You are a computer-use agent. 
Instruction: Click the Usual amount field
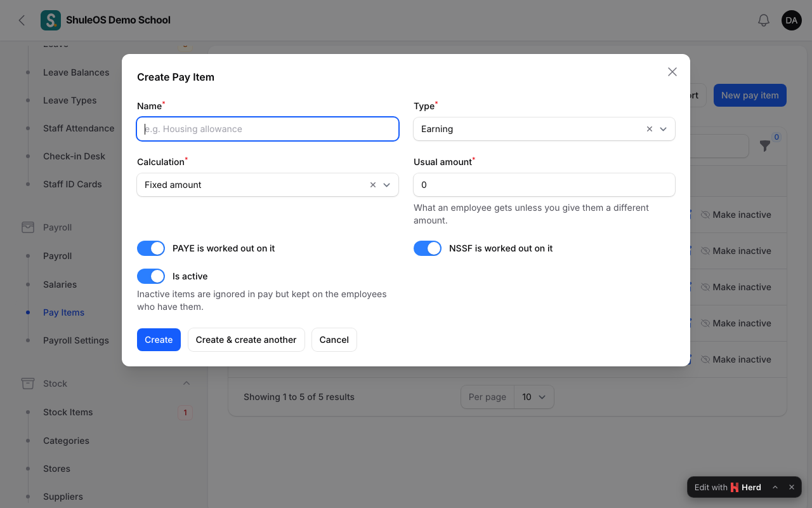click(x=544, y=185)
